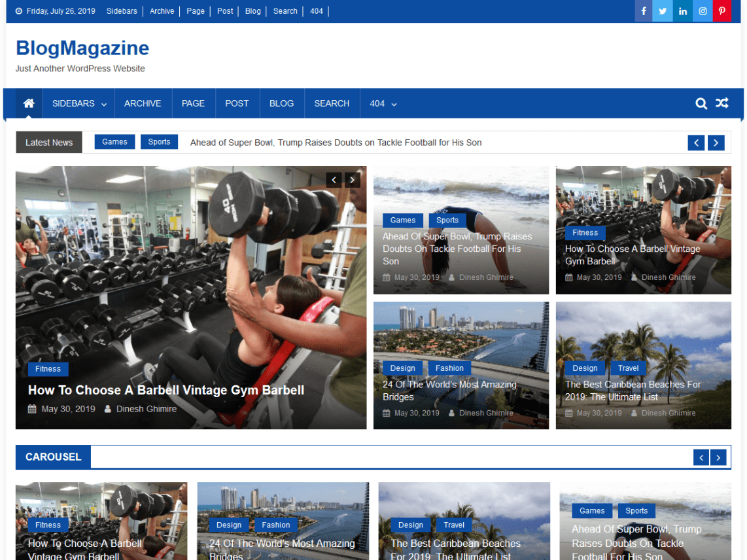This screenshot has height=560, width=747.
Task: Open the Pinterest social icon
Action: [721, 11]
